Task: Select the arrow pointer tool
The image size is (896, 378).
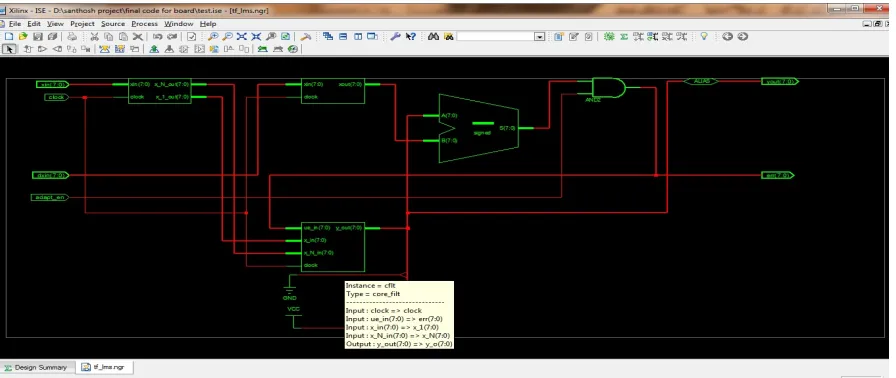Action: coord(9,49)
